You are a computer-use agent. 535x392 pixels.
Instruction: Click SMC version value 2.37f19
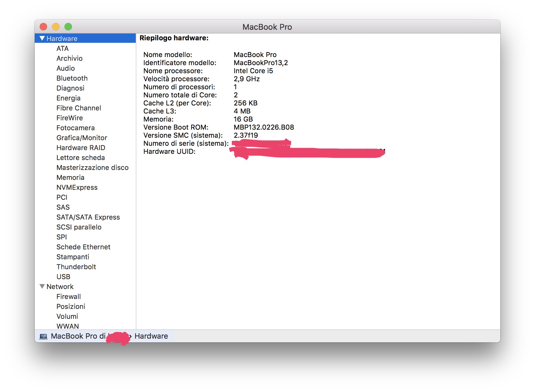point(246,135)
